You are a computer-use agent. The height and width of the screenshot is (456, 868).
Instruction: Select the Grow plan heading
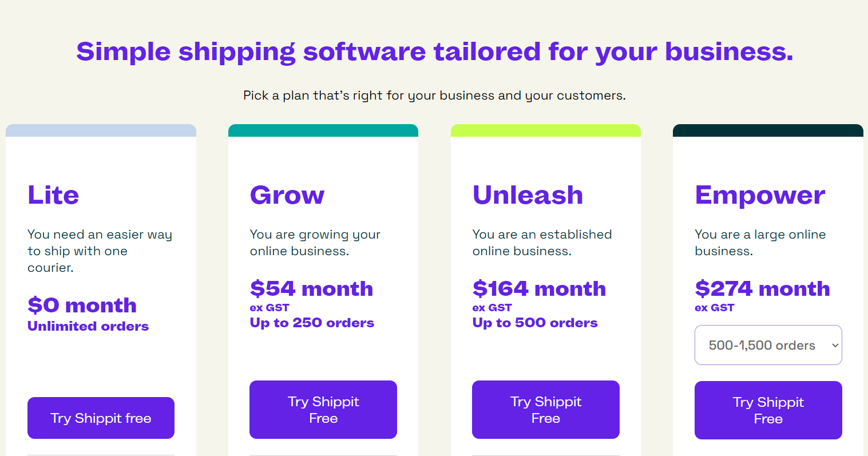[287, 195]
